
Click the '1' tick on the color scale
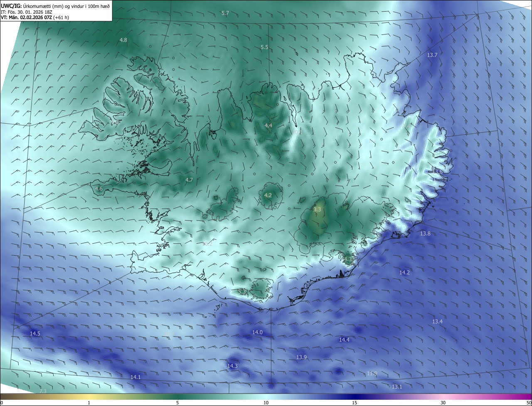tap(89, 403)
